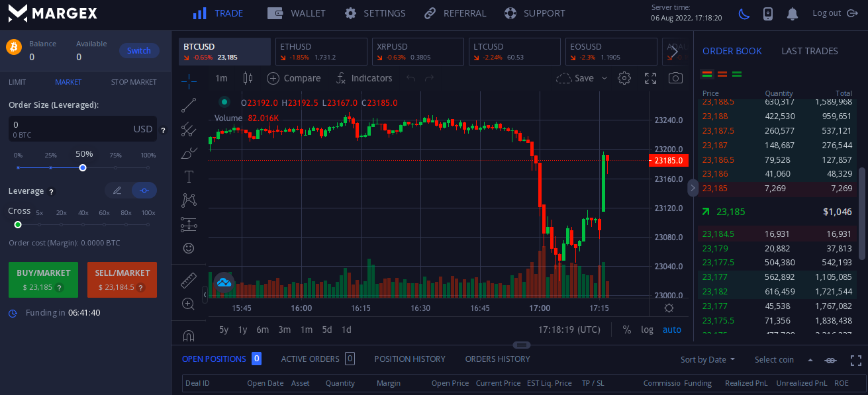Select the trend line drawing tool

tap(189, 105)
